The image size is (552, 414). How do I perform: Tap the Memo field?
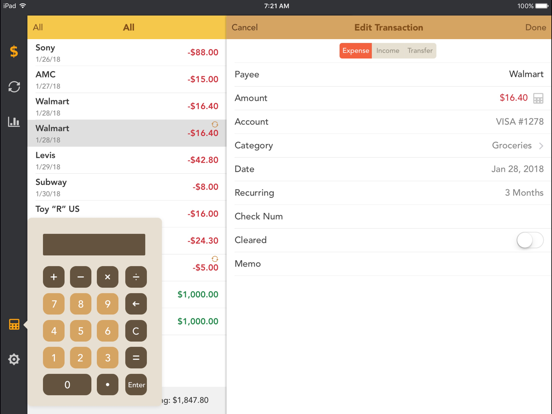point(389,264)
